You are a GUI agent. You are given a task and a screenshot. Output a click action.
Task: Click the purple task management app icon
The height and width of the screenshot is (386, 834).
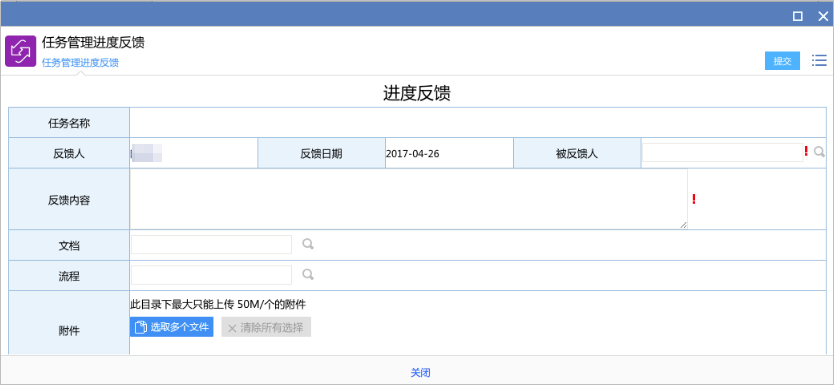tap(20, 51)
